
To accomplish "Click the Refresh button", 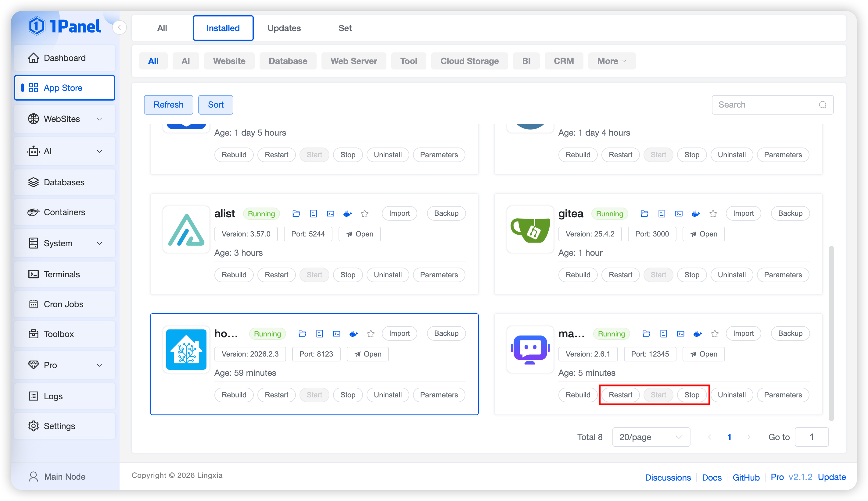I will tap(168, 105).
